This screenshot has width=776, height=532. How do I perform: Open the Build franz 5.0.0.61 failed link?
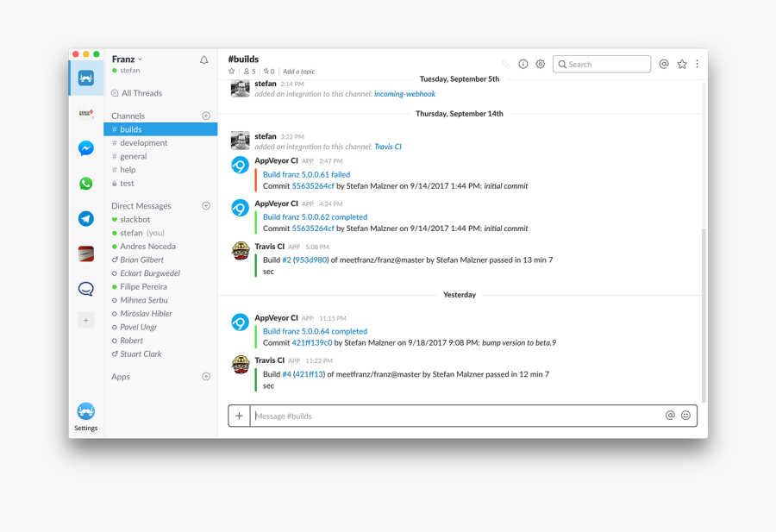coord(306,174)
